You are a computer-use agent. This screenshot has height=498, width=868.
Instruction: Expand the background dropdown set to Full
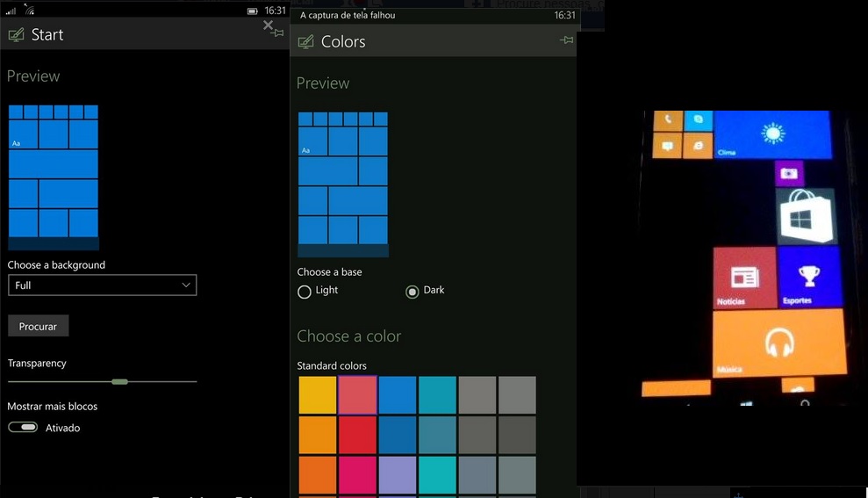[x=102, y=285]
